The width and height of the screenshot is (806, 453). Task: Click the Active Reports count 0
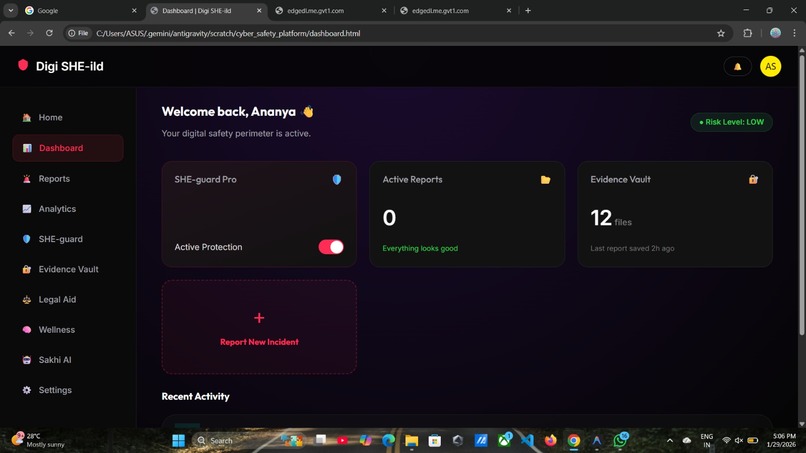tap(389, 218)
